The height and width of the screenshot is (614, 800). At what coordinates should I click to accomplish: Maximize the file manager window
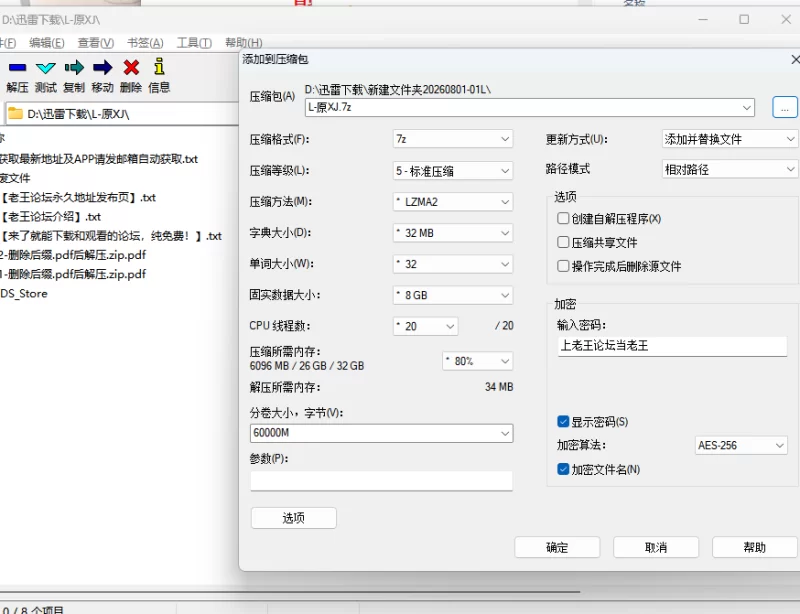(744, 19)
